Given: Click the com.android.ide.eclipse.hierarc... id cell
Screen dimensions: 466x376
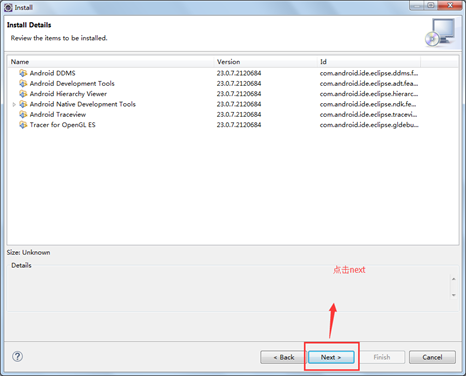Looking at the screenshot, I should [369, 94].
